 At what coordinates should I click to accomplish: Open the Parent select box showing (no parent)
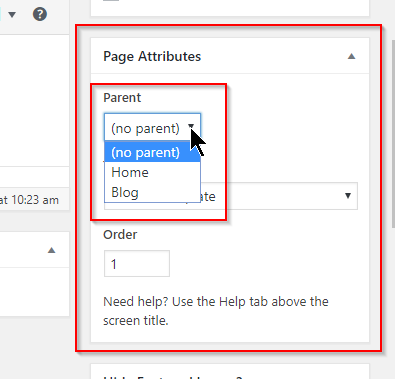152,127
